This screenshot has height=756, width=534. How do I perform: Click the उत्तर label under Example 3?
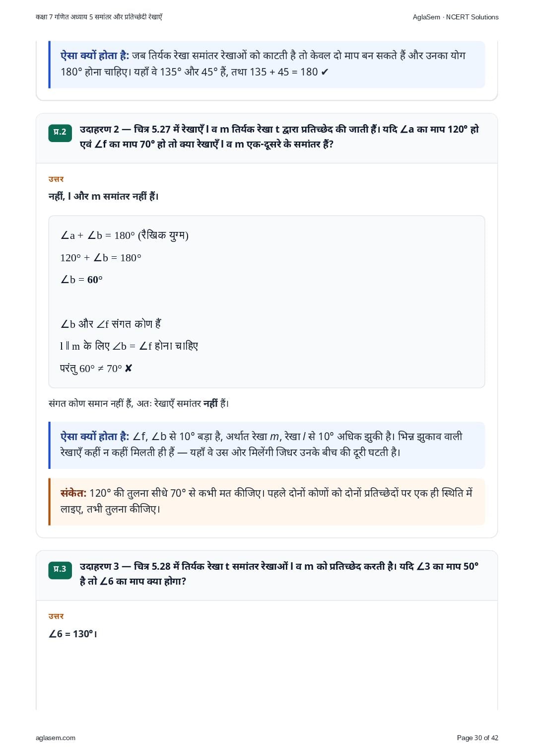pyautogui.click(x=56, y=616)
